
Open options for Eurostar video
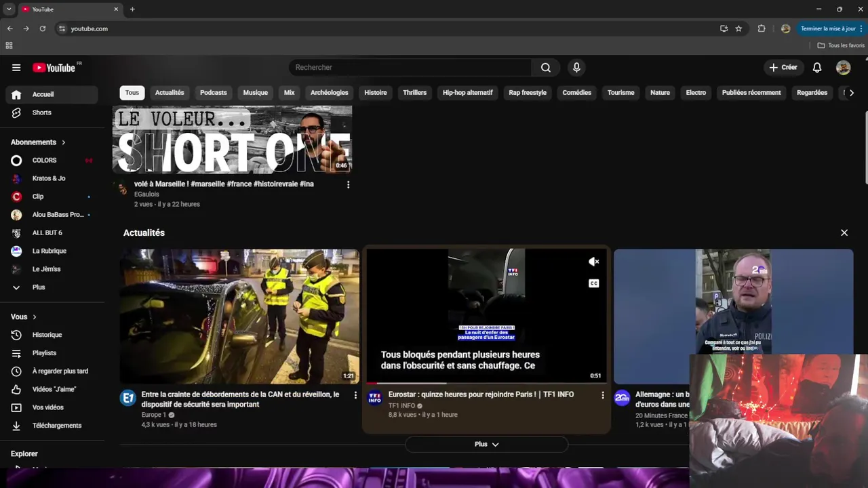pyautogui.click(x=602, y=395)
